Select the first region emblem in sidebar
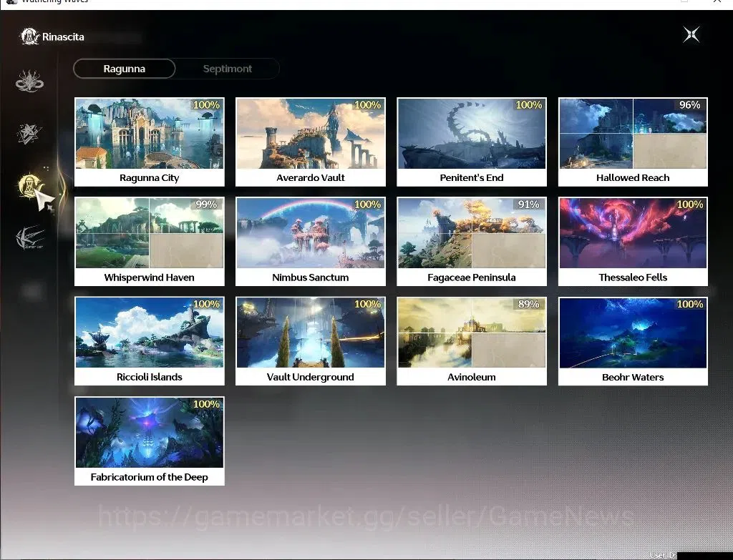 coord(29,82)
